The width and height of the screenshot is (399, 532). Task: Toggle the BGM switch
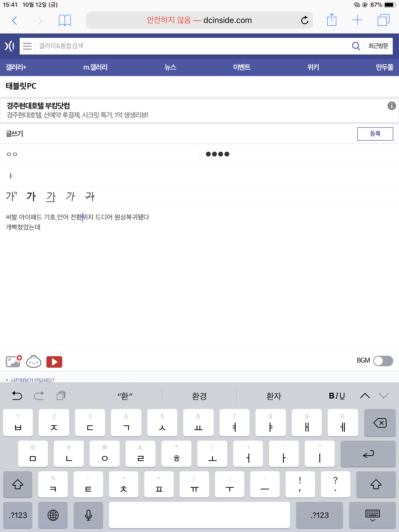(383, 361)
